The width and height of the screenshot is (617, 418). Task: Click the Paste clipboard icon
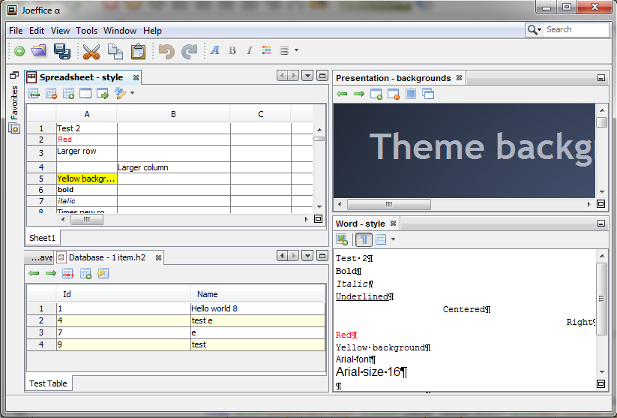(139, 51)
